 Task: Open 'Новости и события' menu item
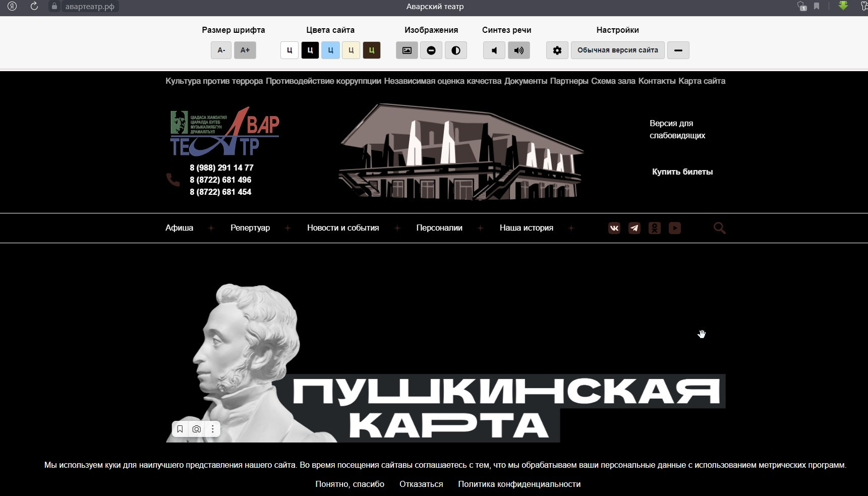point(343,228)
